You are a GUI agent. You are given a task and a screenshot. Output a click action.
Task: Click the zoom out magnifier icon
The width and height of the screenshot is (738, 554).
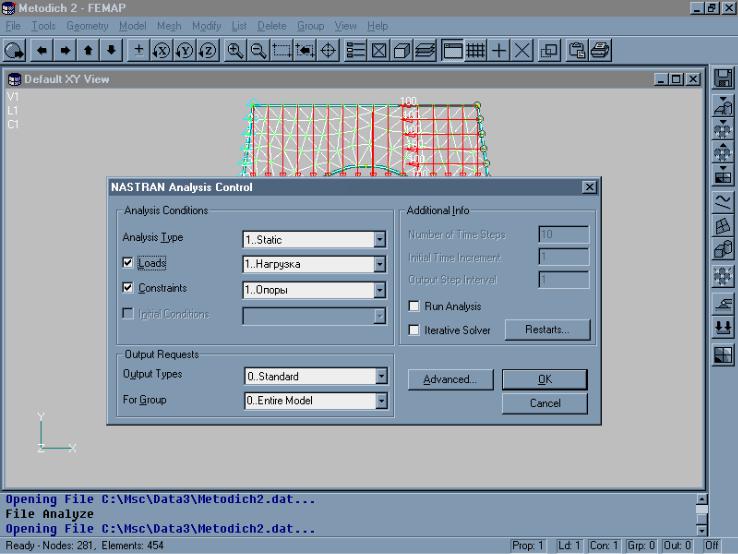pyautogui.click(x=258, y=50)
